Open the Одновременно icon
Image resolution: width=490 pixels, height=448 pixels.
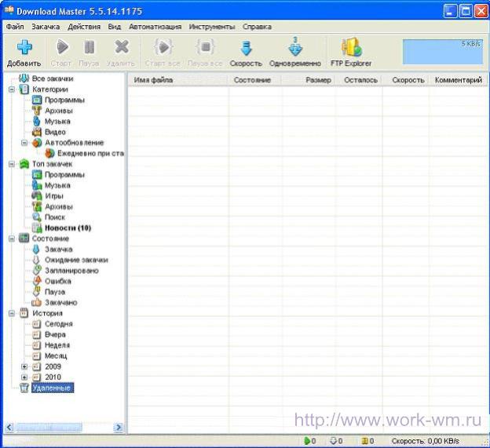pyautogui.click(x=295, y=47)
